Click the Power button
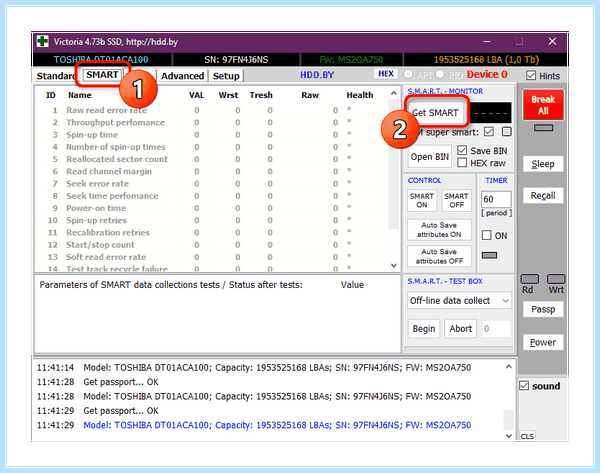This screenshot has width=600, height=473. pos(543,342)
